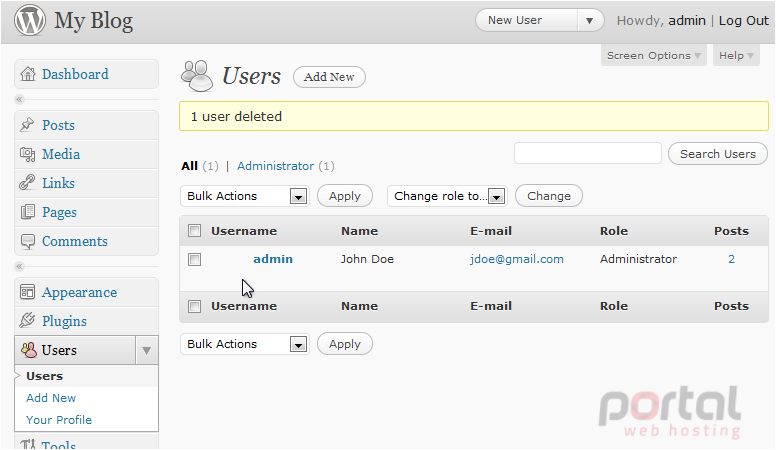Screen dimensions: 776x450
Task: Click the Posts pushpin icon
Action: (x=27, y=125)
